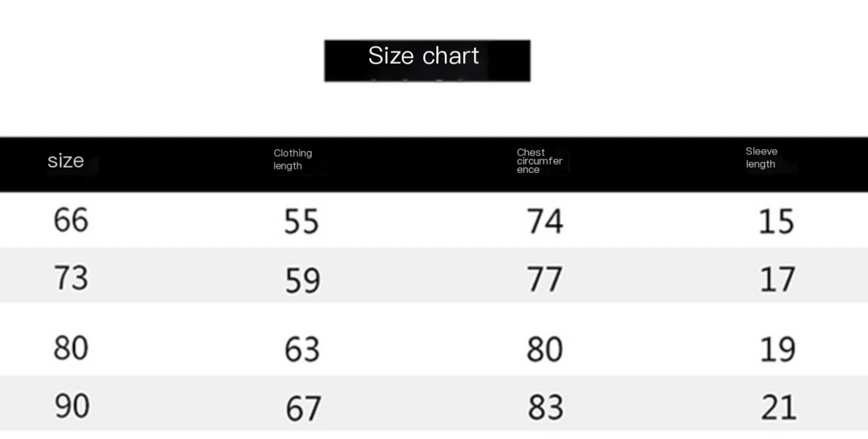Click the "Clothing length" column header
Viewport: 868px width, 439px height.
tap(293, 160)
